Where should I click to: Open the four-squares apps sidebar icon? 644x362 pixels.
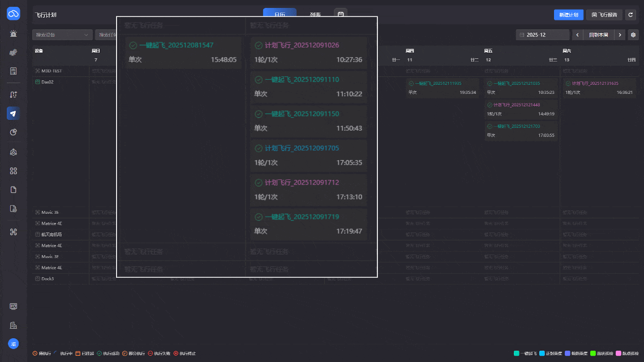point(13,171)
